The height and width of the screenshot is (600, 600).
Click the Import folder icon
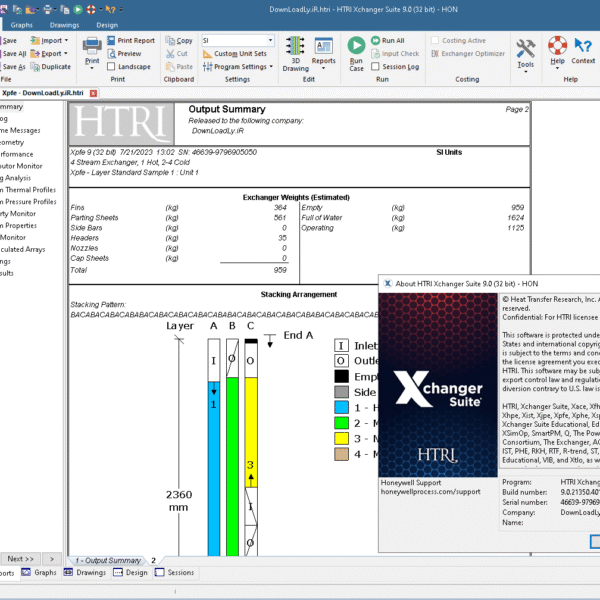tap(35, 41)
